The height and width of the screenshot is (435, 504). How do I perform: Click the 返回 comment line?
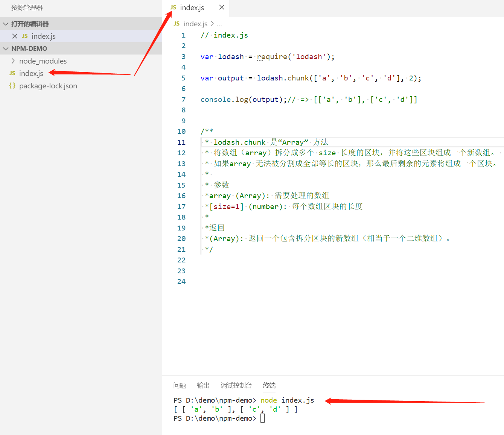[x=215, y=228]
